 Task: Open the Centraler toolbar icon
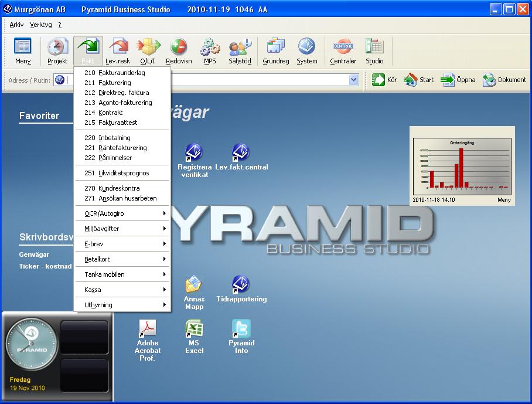click(x=343, y=51)
